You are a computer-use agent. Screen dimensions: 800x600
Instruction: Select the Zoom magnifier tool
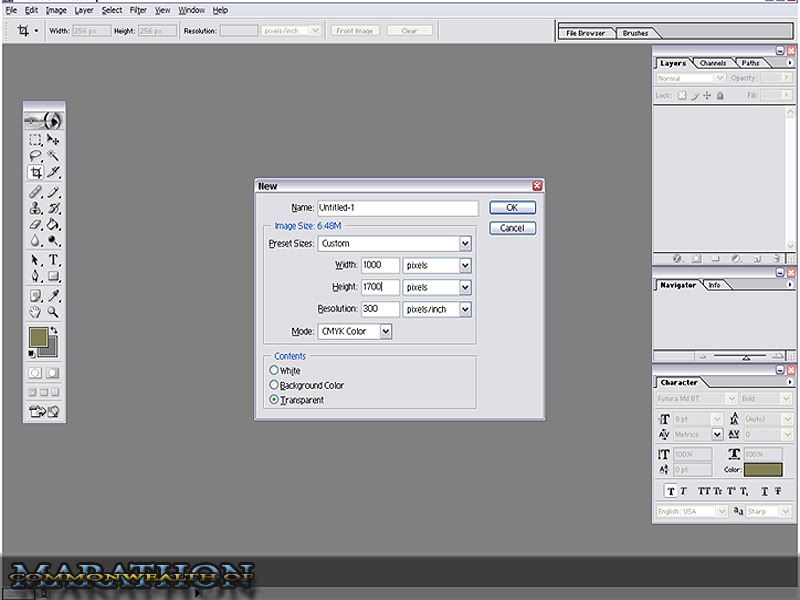click(x=54, y=312)
